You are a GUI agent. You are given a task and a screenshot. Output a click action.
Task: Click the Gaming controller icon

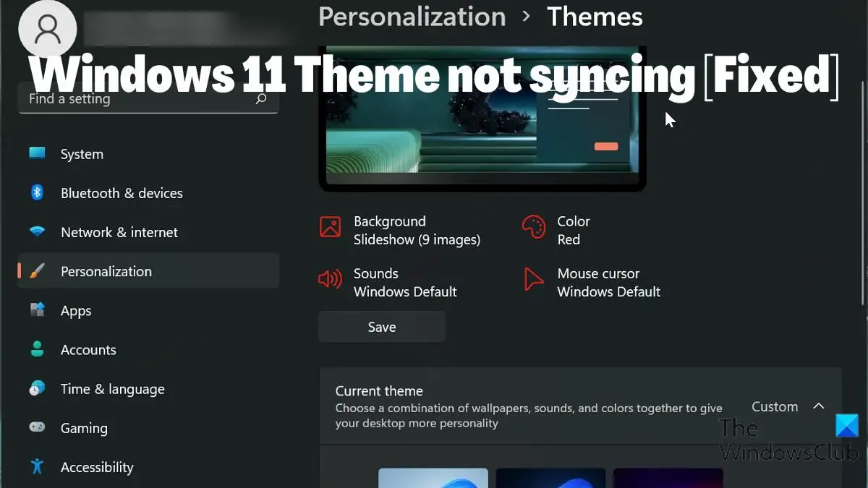[38, 427]
